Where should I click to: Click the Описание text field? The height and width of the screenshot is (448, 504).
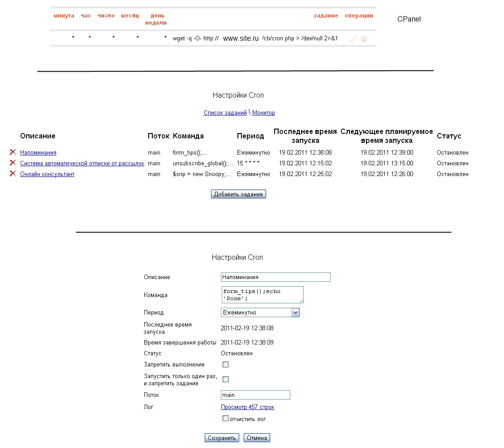click(x=275, y=277)
